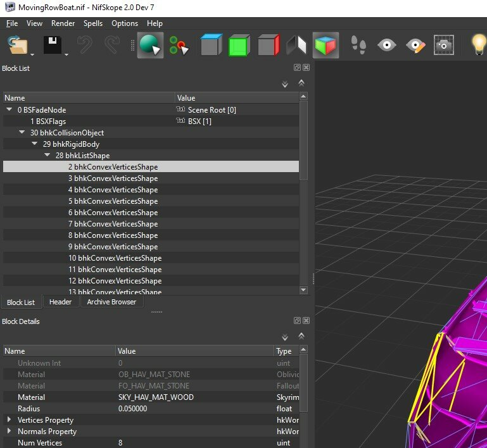Switch to top view blue cube

click(212, 46)
